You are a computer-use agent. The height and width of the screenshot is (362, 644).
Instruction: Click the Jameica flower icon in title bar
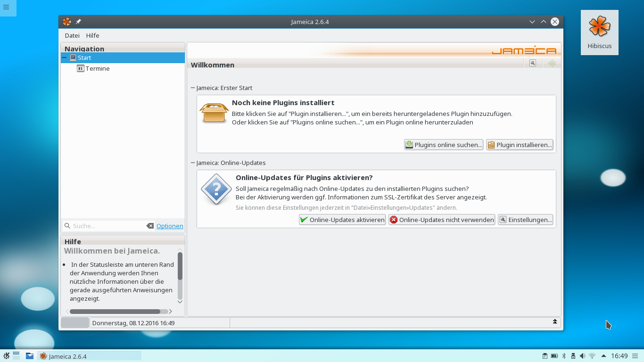click(x=67, y=22)
